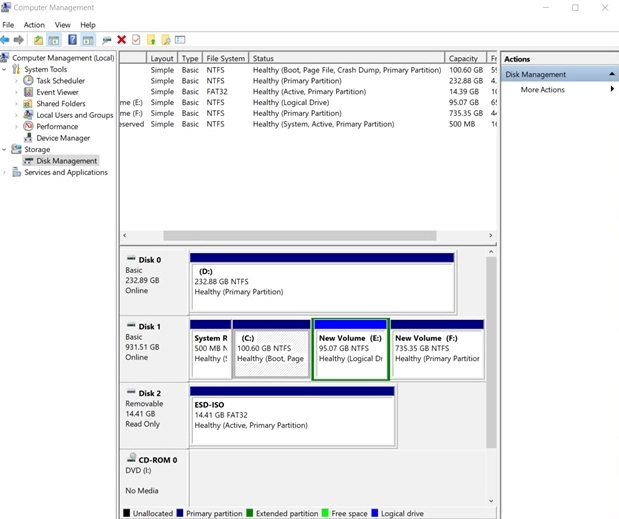Image resolution: width=619 pixels, height=519 pixels.
Task: Click the Storage node icon
Action: [16, 149]
